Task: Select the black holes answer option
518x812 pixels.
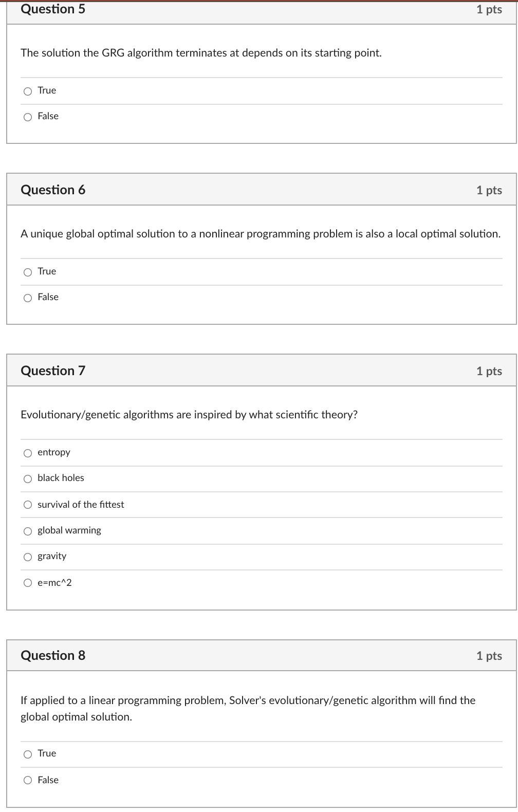Action: coord(27,478)
